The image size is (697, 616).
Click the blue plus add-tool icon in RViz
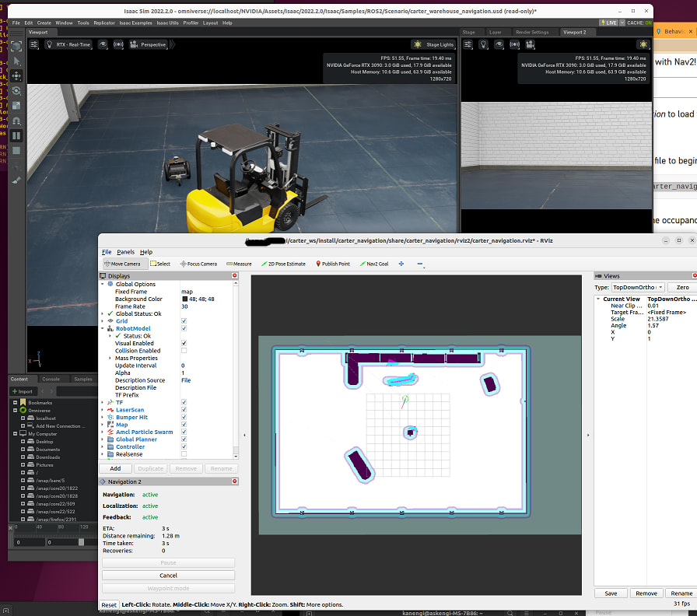point(401,264)
